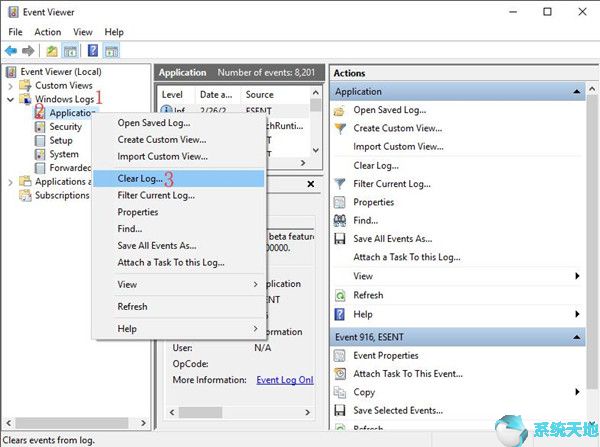Screen dimensions: 600x447
Task: Click the Event Properties icon in Actions
Action: tap(340, 355)
